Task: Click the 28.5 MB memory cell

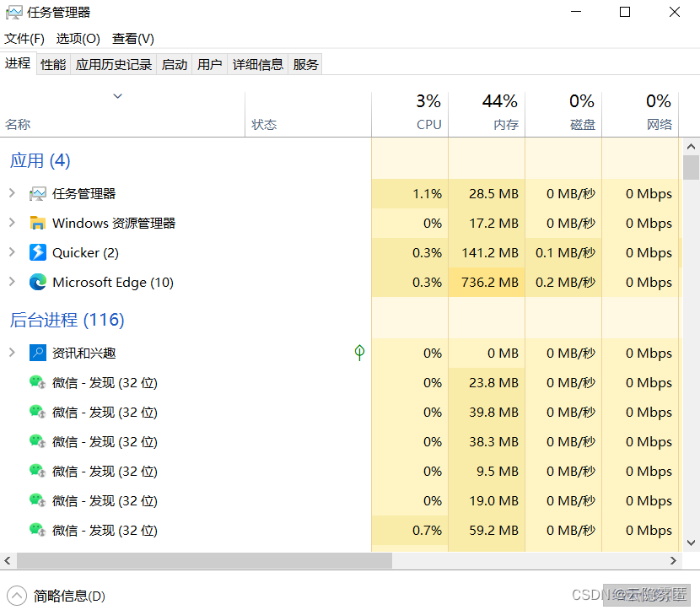Action: click(x=487, y=194)
